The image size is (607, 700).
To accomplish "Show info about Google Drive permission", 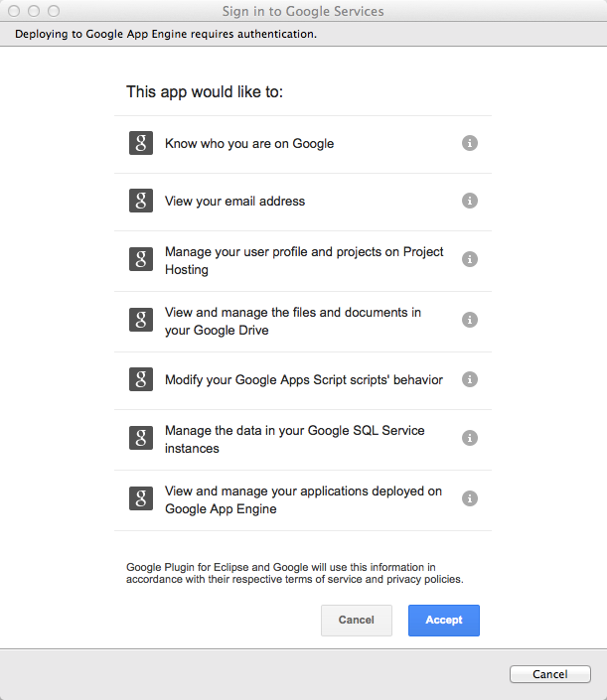I will point(470,320).
